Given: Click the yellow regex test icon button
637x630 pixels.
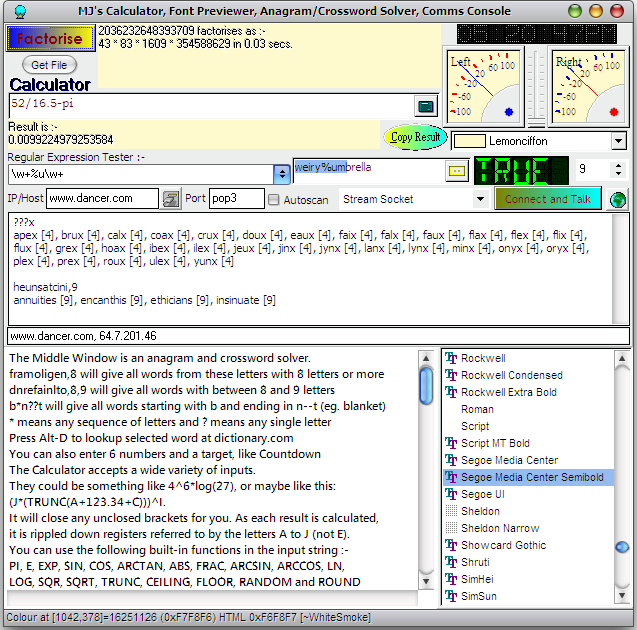Looking at the screenshot, I should (456, 171).
